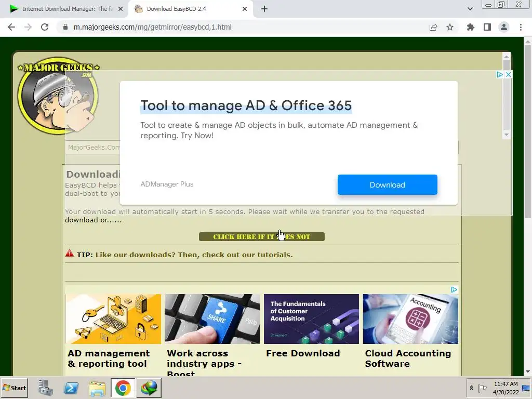This screenshot has height=399, width=532.
Task: Click Work across industry apps caption
Action: coord(204,363)
